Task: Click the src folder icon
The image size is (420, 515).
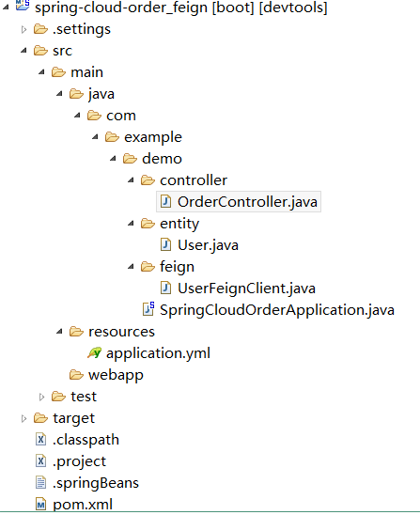Action: [x=40, y=51]
